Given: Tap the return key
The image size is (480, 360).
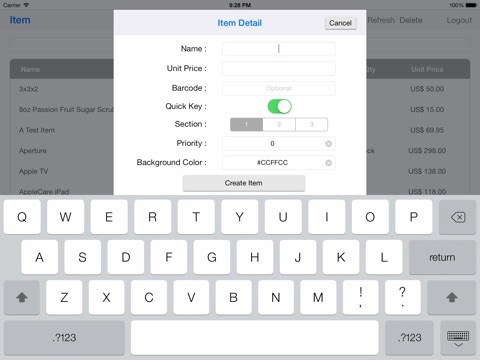Looking at the screenshot, I should [x=442, y=257].
